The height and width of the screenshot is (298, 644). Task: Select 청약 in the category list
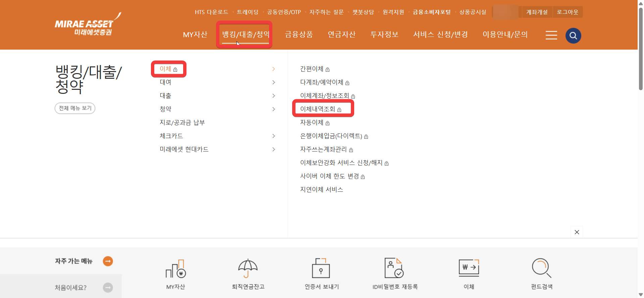pos(165,109)
